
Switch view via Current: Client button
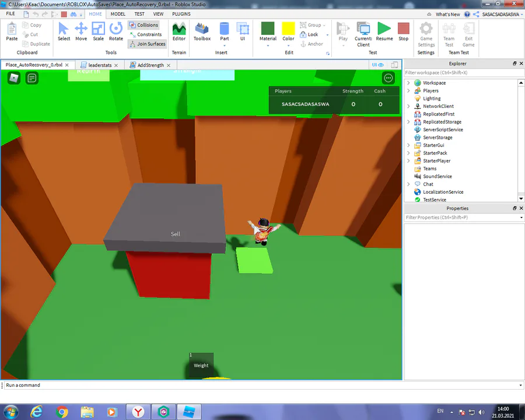363,34
